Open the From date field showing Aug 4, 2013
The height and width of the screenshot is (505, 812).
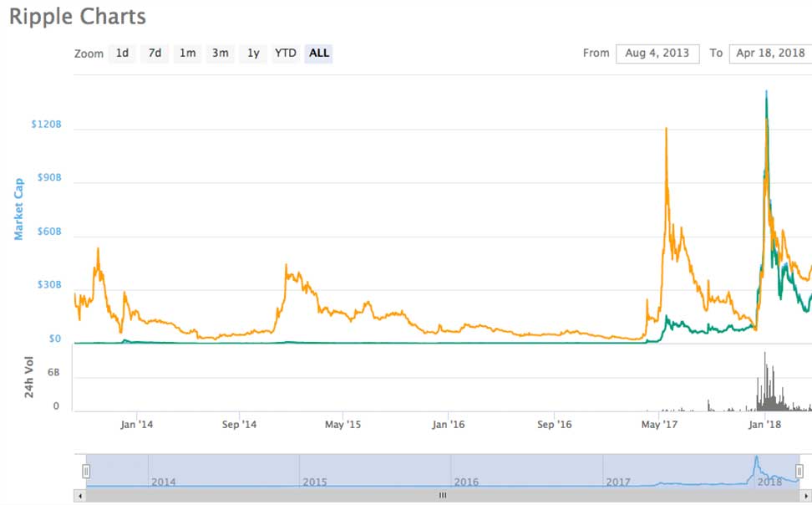[x=657, y=53]
